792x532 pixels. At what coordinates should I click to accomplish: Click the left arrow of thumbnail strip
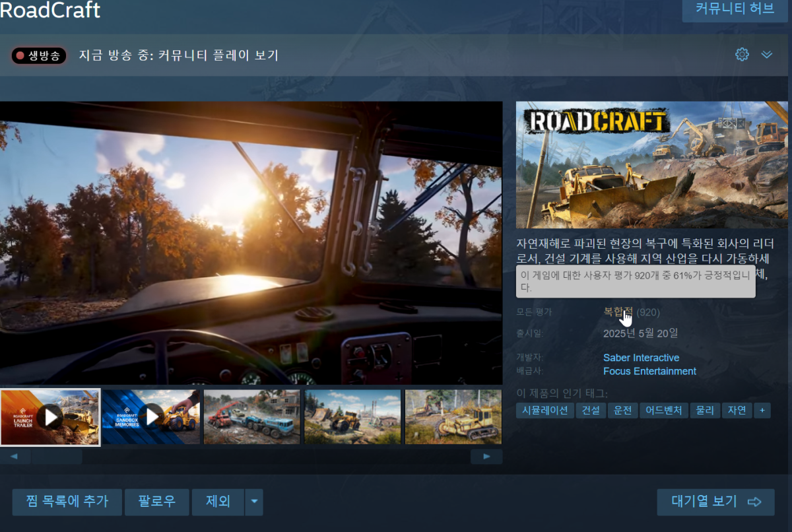tap(15, 456)
